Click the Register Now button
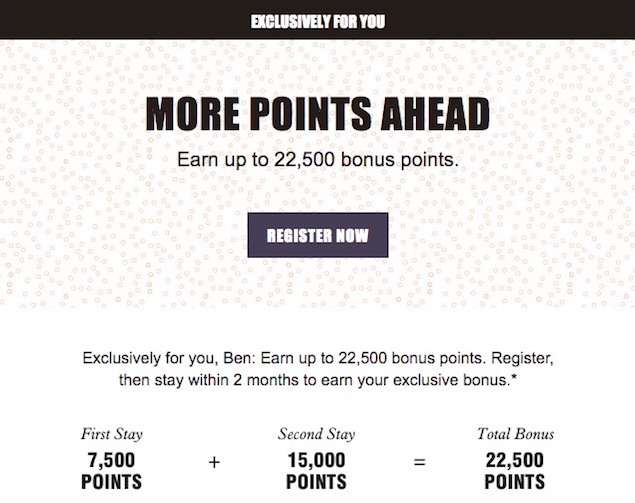Image resolution: width=635 pixels, height=503 pixels. (x=318, y=235)
